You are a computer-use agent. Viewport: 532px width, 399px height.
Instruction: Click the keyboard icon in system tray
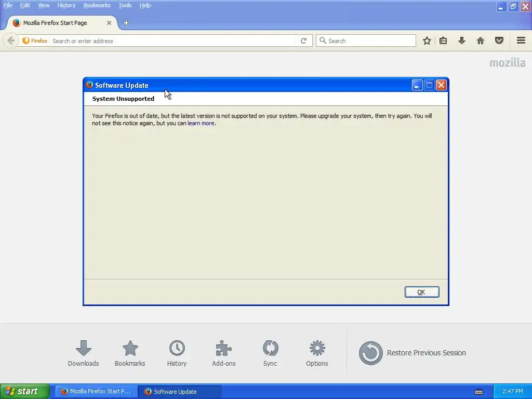[x=478, y=392]
